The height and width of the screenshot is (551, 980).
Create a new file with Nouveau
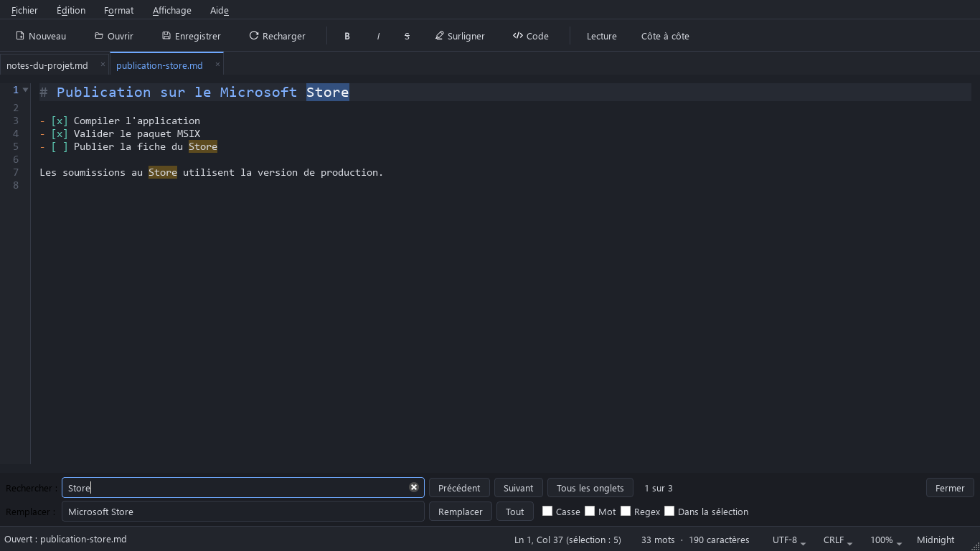coord(41,36)
